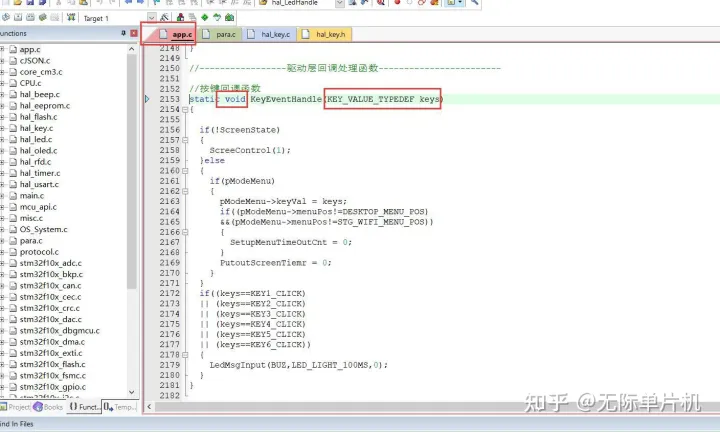Screen dimensions: 720x432
Task: Open the Books panel tab
Action: click(49, 407)
